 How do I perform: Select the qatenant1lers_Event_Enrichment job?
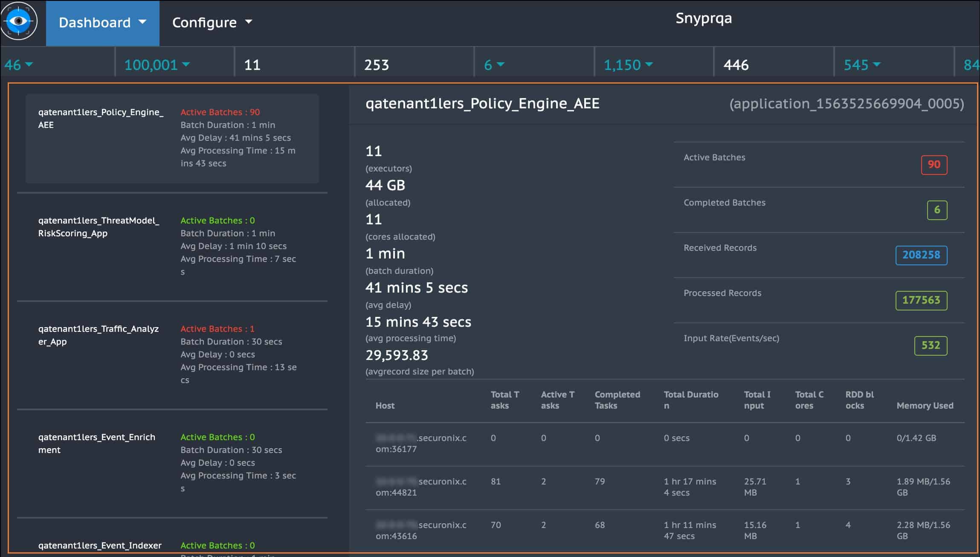(x=172, y=463)
